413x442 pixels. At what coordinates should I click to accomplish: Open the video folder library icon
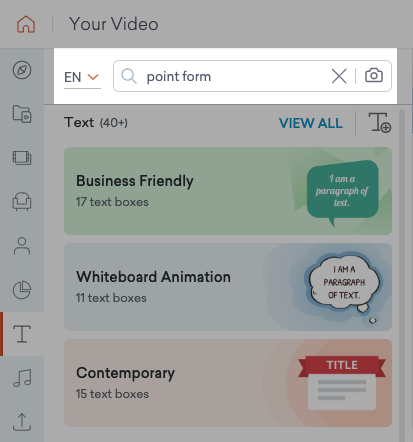22,114
